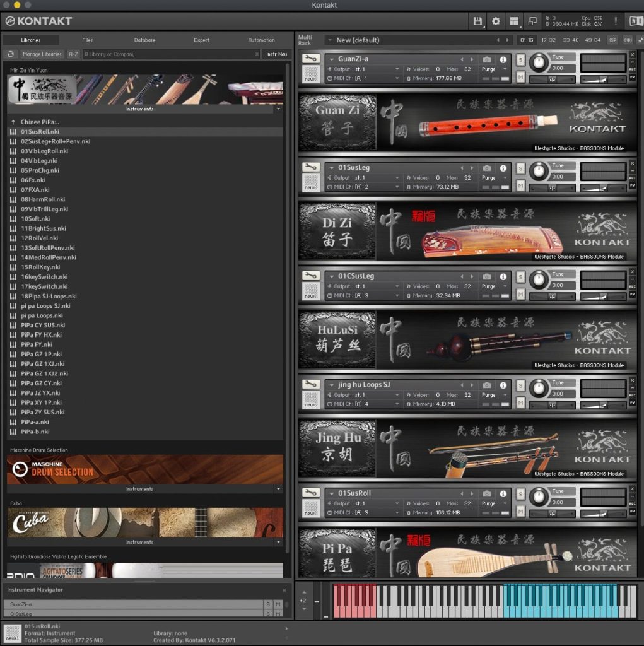Click the minimized view icon in header
Image resolution: width=644 pixels, height=646 pixels.
click(x=532, y=21)
